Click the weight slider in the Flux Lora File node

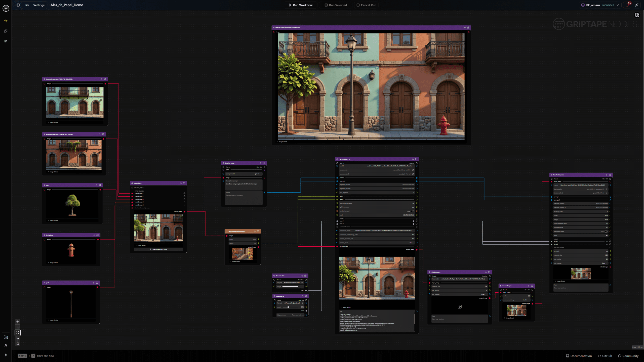point(297,286)
